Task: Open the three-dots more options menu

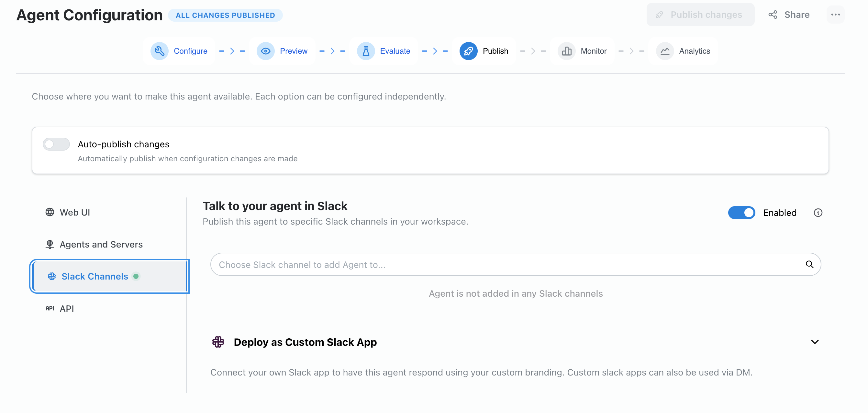Action: 835,15
